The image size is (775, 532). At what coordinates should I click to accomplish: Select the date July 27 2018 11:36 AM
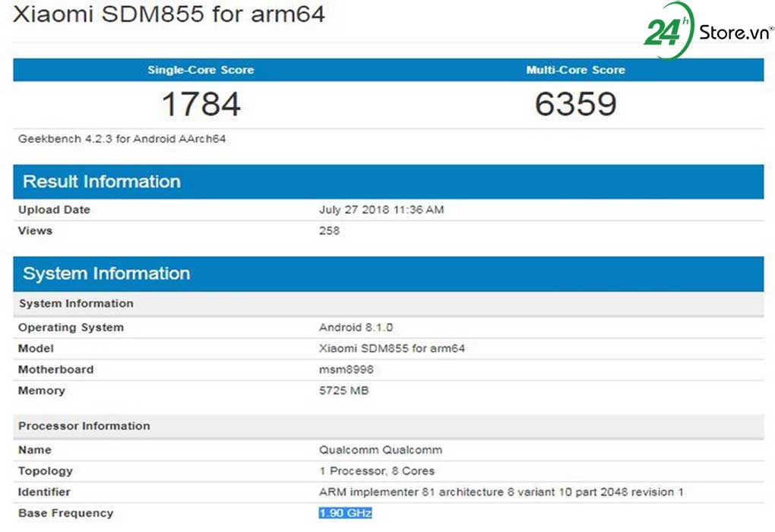click(381, 210)
